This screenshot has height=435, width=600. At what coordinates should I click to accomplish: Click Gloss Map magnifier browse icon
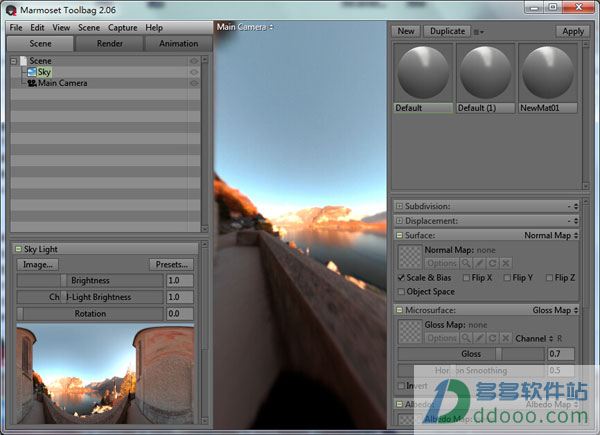pyautogui.click(x=466, y=338)
